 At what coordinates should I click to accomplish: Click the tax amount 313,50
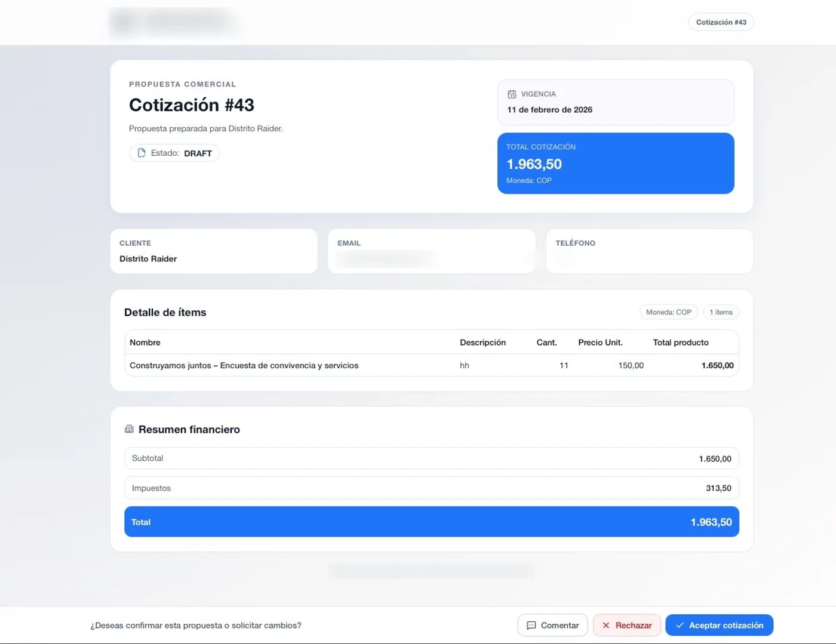[x=718, y=488]
